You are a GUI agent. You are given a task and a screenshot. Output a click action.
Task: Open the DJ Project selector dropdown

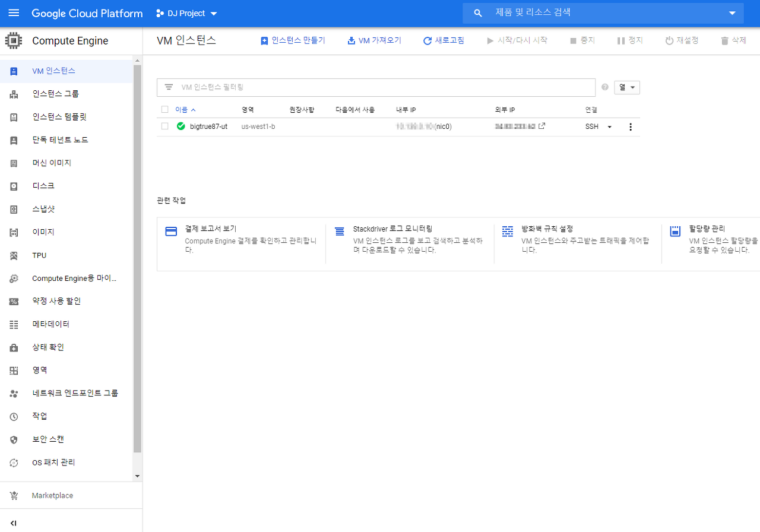click(x=187, y=13)
